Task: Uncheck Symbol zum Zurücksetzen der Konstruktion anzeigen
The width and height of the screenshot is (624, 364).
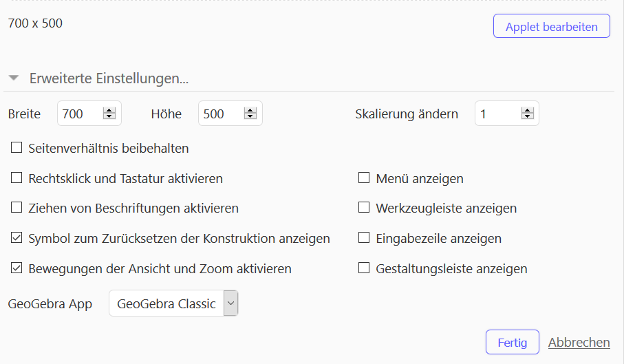Action: (17, 238)
